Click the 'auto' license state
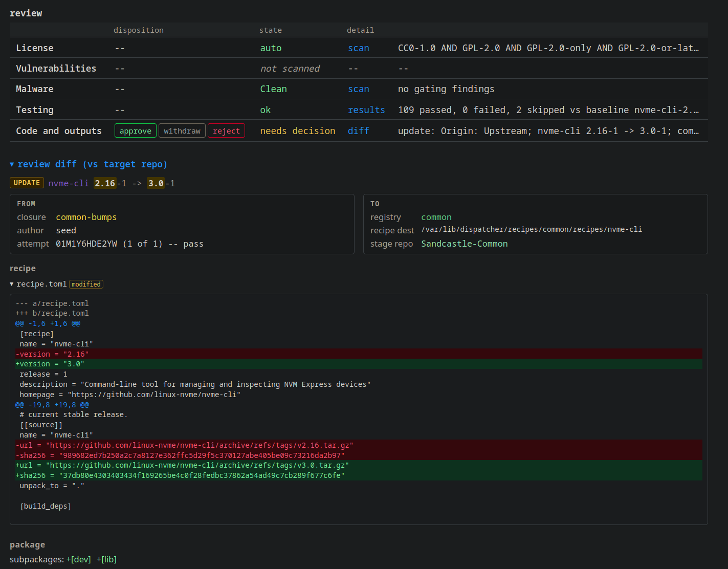 pos(271,48)
